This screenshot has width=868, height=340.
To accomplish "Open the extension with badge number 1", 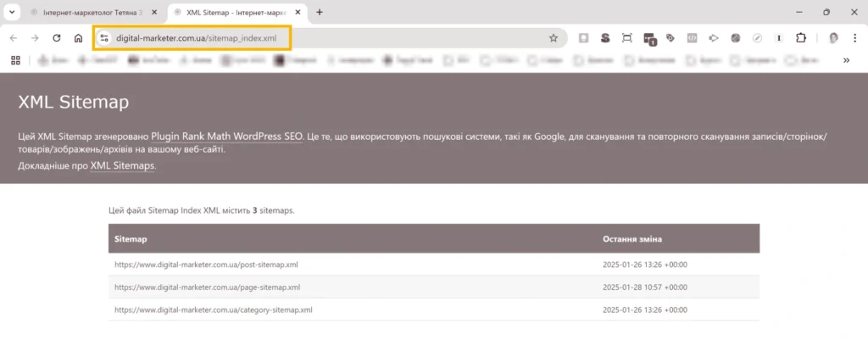I will tap(649, 38).
